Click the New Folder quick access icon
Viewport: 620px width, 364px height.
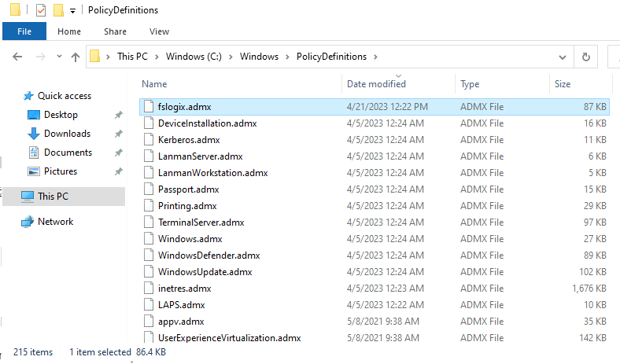[58, 10]
